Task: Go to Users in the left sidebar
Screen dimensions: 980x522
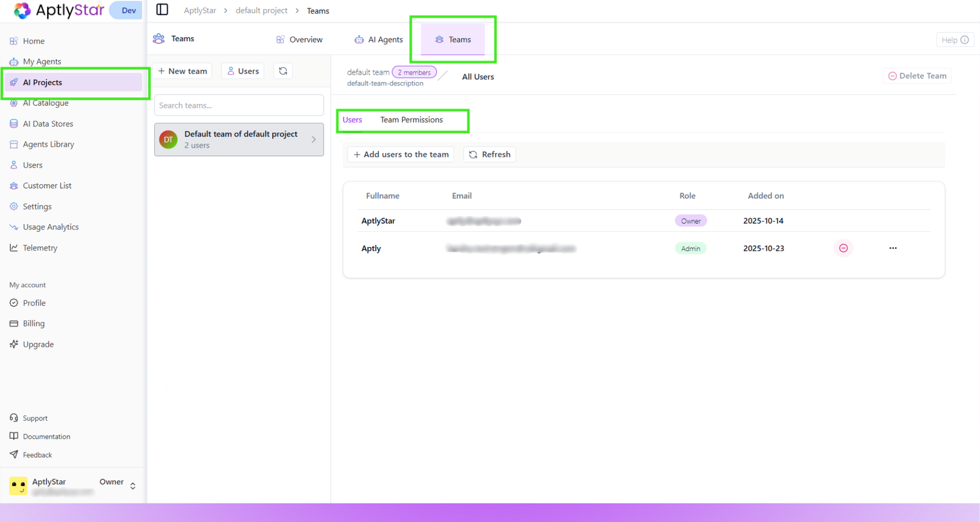Action: pos(32,165)
